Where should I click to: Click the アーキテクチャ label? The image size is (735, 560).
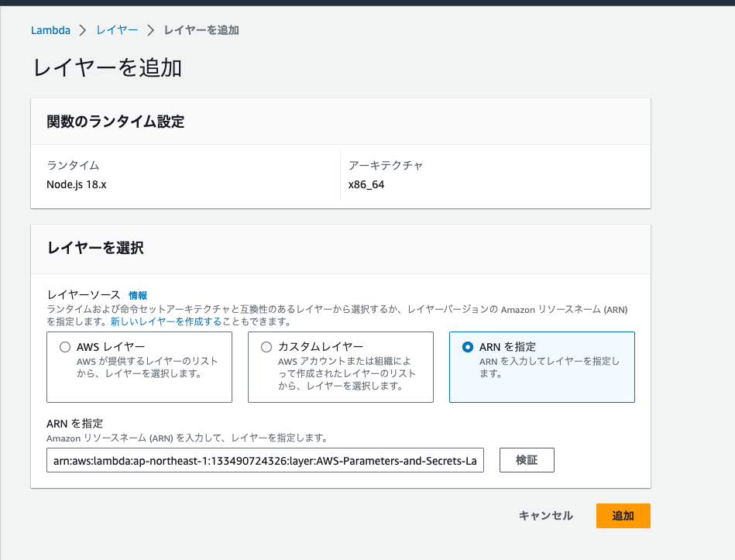(x=386, y=166)
